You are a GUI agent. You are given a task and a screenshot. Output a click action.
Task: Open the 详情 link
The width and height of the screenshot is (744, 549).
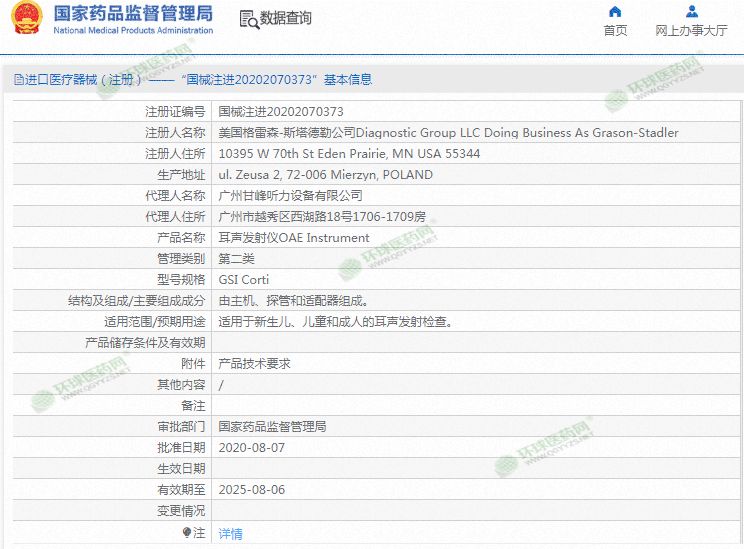pos(230,533)
